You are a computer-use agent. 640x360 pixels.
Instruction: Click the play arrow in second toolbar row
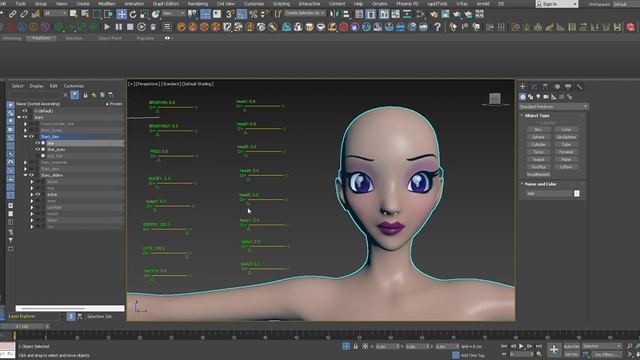coord(107,27)
